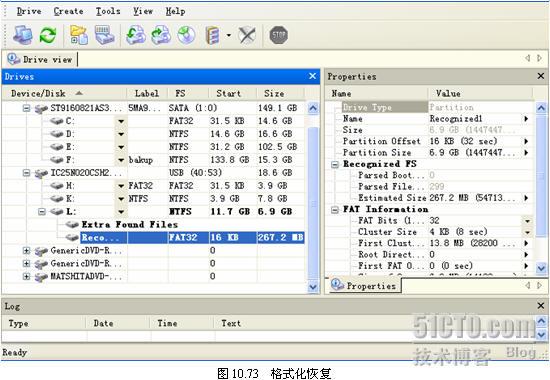Click the create image disc icon
The height and width of the screenshot is (380, 550).
click(x=136, y=35)
